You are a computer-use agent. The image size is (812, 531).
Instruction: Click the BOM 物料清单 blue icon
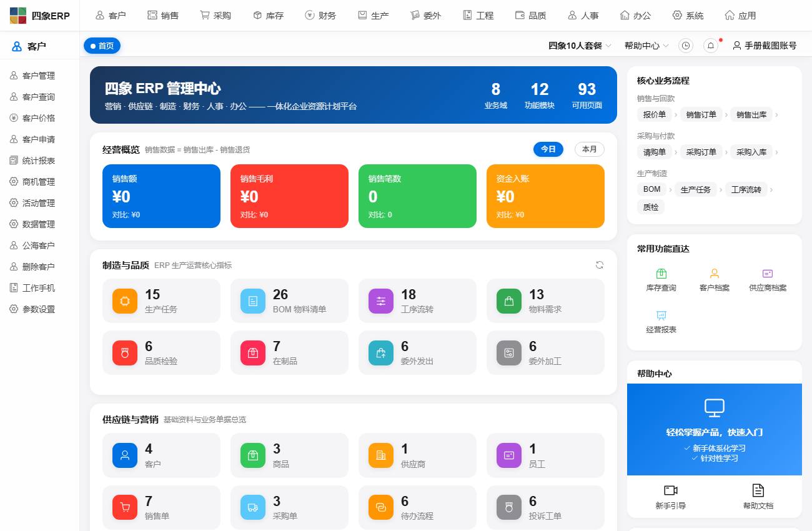click(253, 301)
